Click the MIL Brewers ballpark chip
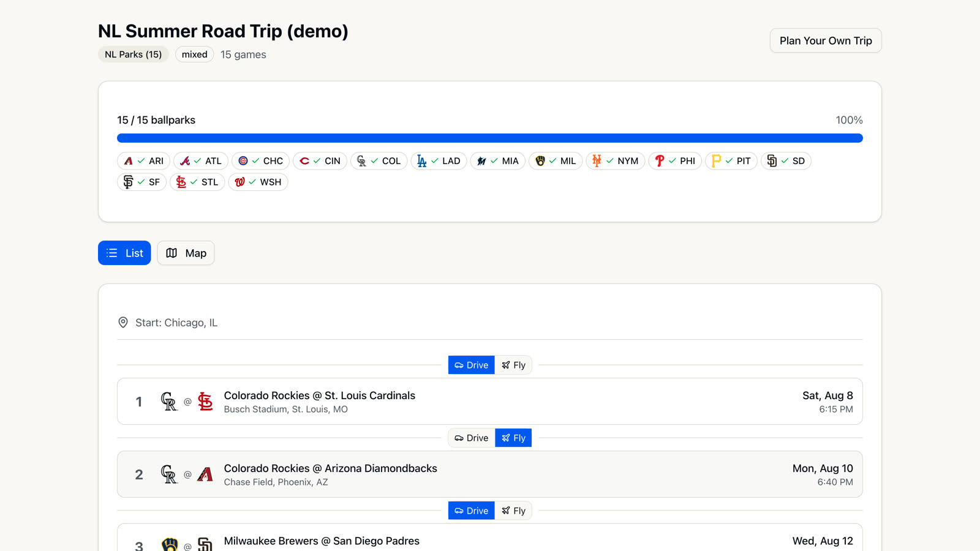Viewport: 980px width, 551px height. click(x=556, y=161)
